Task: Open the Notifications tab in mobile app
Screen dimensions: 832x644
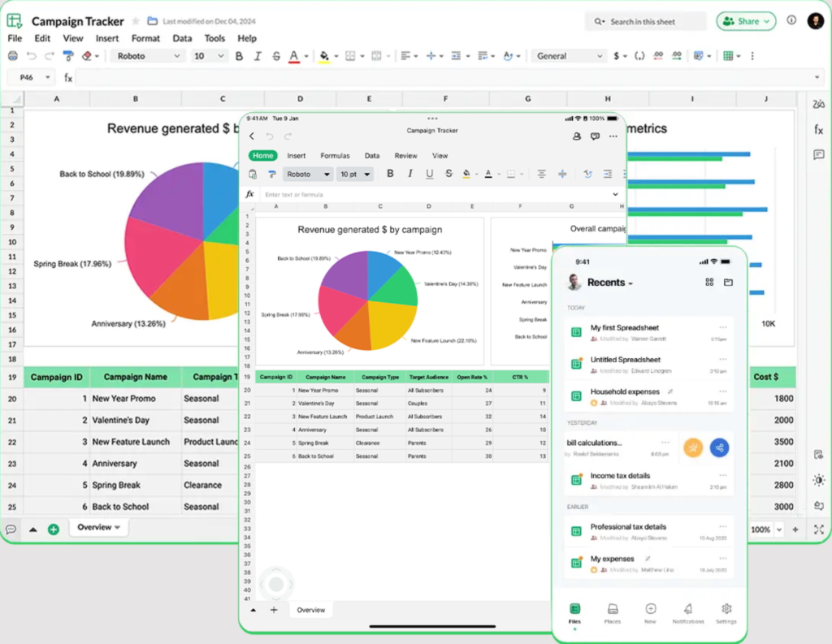Action: [687, 613]
